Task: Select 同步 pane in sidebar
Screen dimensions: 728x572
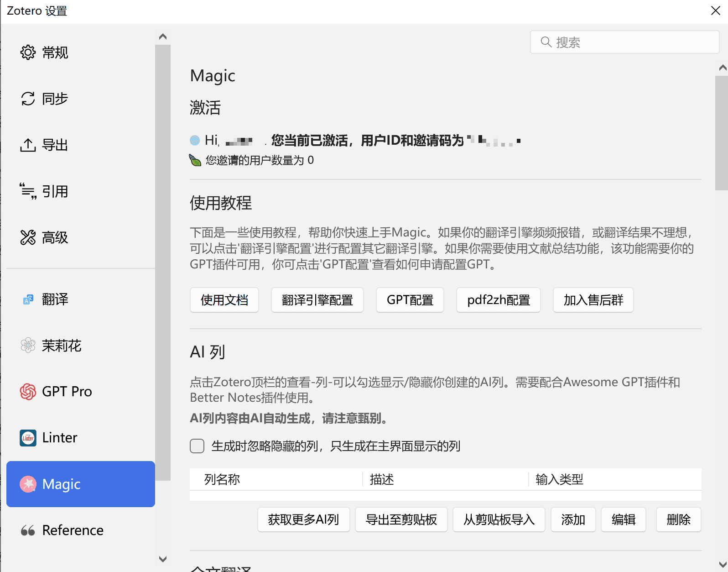Action: (x=81, y=99)
